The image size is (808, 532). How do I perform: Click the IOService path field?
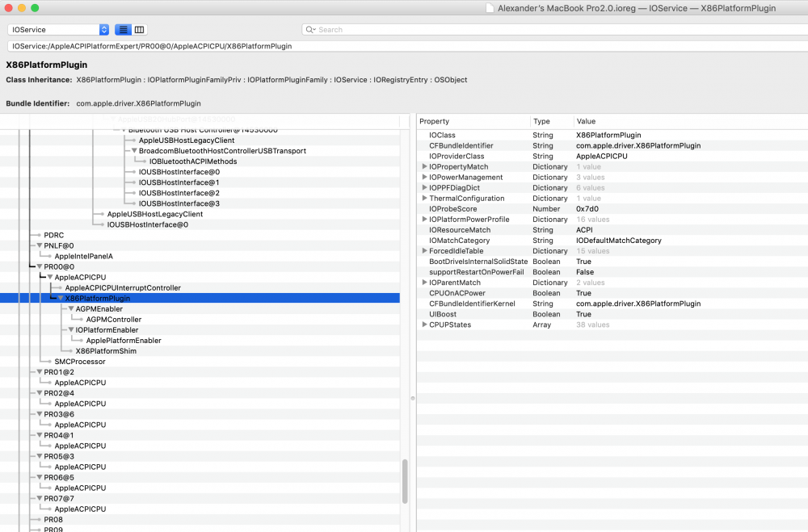click(x=407, y=46)
